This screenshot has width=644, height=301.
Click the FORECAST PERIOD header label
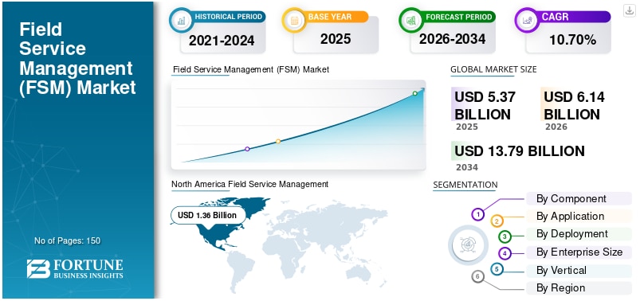point(459,18)
